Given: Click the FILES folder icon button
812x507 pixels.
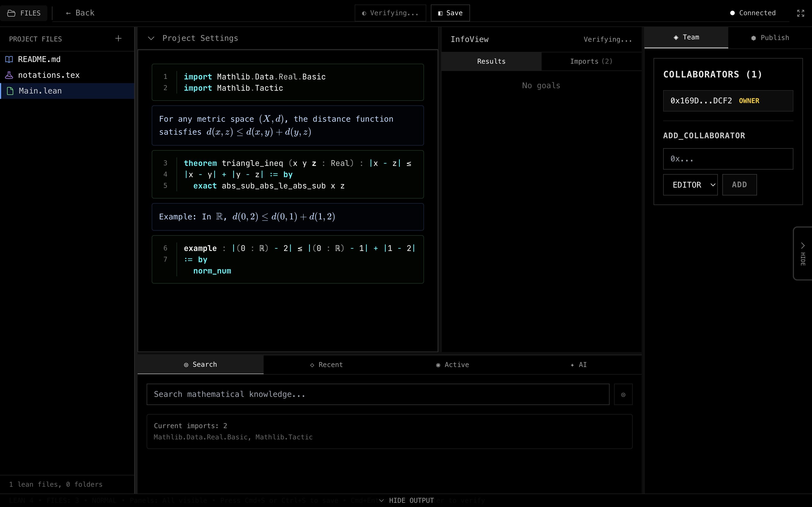Looking at the screenshot, I should pyautogui.click(x=23, y=13).
